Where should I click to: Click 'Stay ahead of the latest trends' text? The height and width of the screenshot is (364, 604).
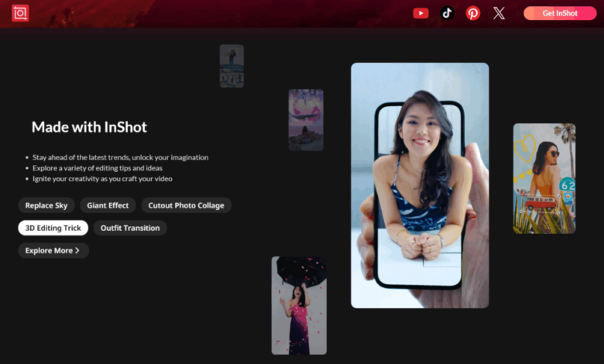(x=120, y=157)
